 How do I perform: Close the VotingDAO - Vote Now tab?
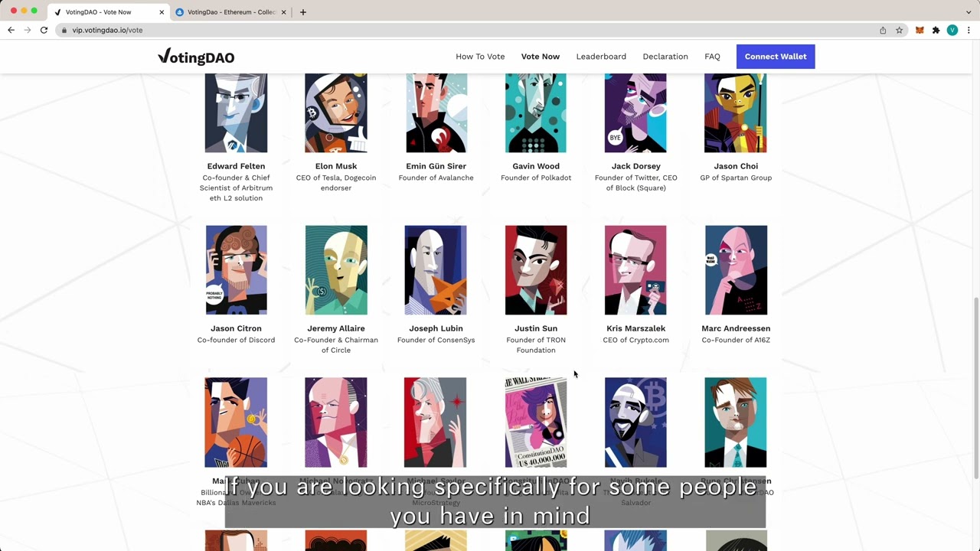coord(162,12)
